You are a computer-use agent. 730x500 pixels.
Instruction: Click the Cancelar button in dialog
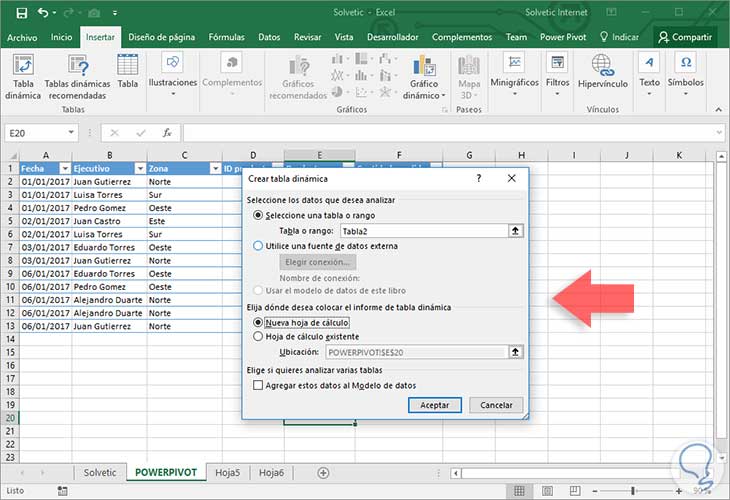coord(496,405)
